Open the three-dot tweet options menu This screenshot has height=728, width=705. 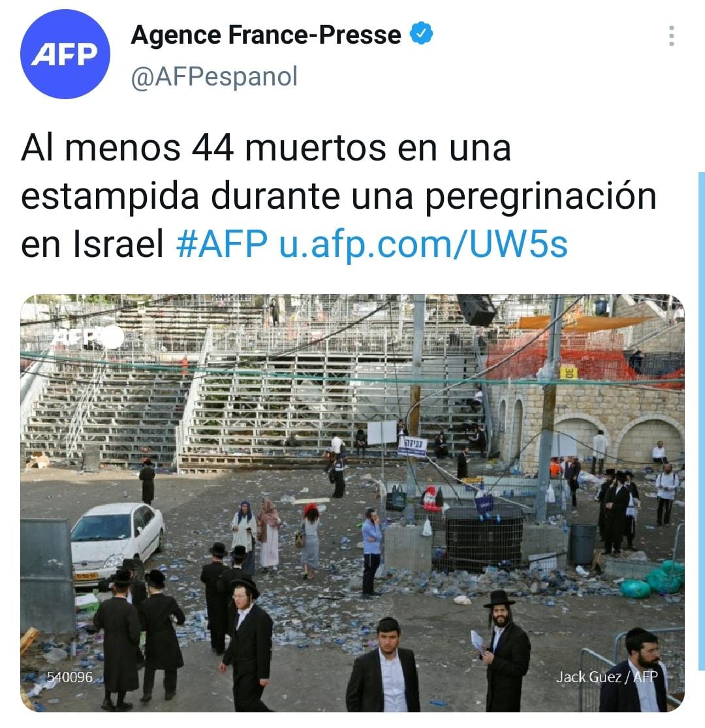coord(671,36)
